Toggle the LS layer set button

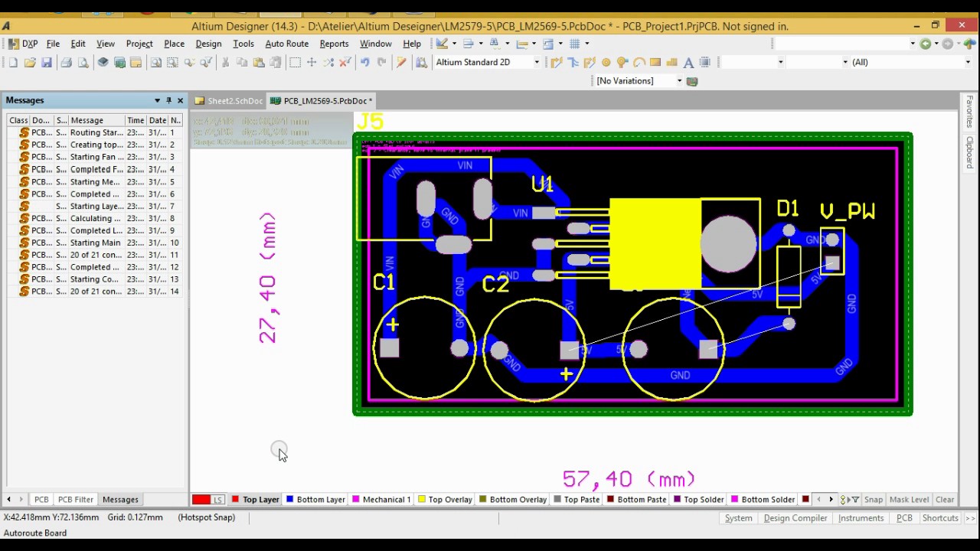click(218, 500)
